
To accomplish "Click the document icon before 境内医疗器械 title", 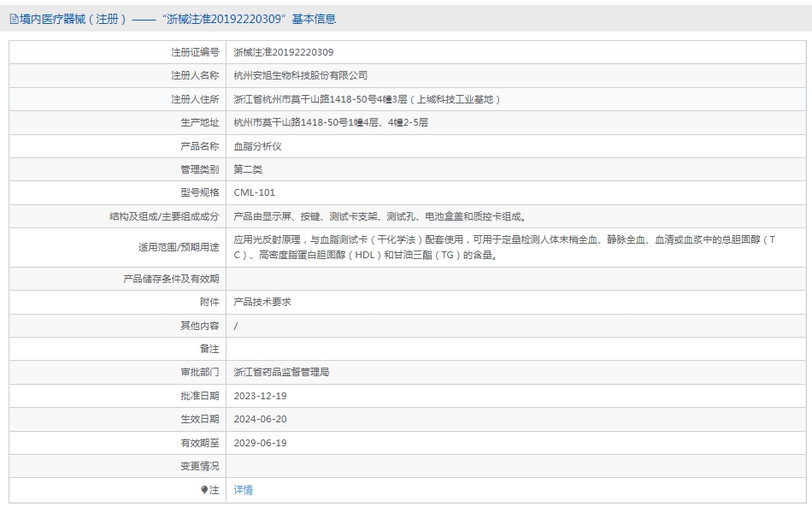I will [x=14, y=19].
